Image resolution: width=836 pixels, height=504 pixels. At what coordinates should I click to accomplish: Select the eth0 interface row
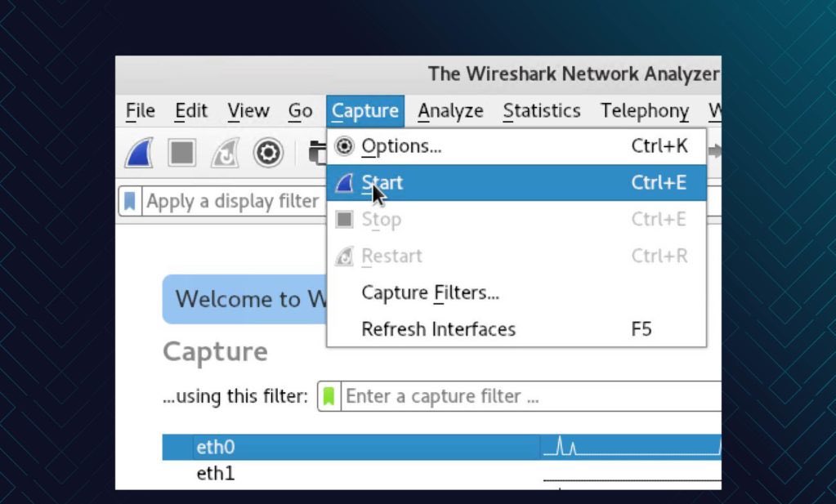pyautogui.click(x=442, y=447)
